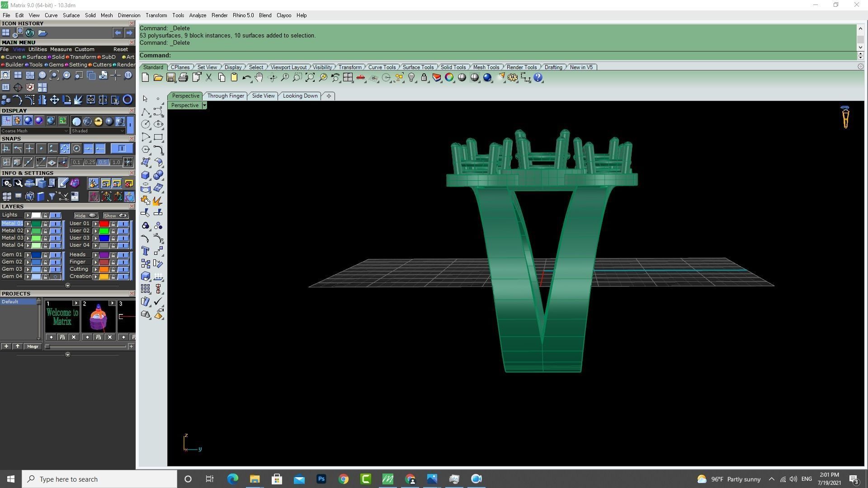The height and width of the screenshot is (488, 868).
Task: Click the Undo arrow icon
Action: (246, 78)
